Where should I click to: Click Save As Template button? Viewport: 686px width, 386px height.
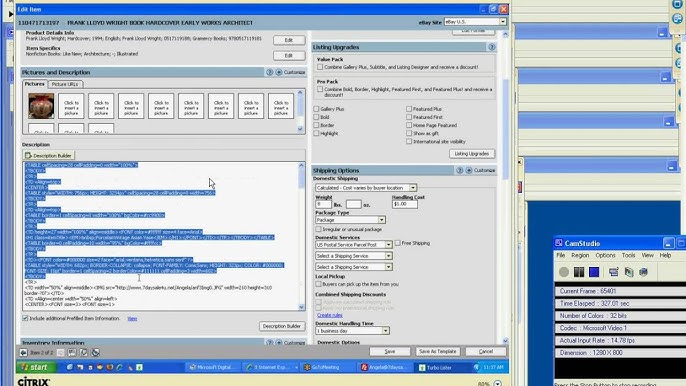coord(438,351)
